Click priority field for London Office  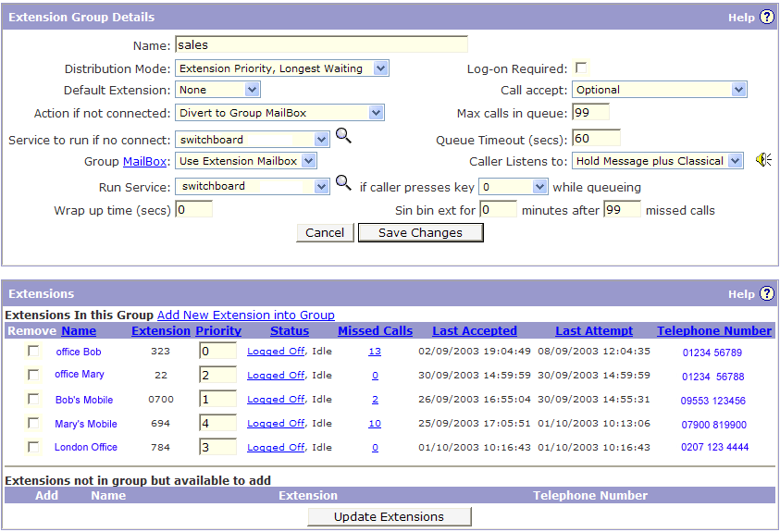(x=217, y=447)
